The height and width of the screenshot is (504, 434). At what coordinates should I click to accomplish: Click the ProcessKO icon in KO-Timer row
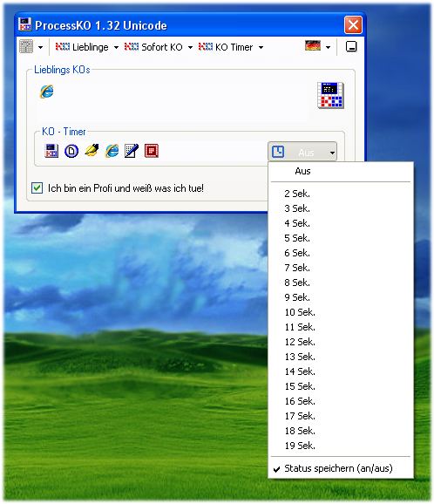(x=51, y=151)
